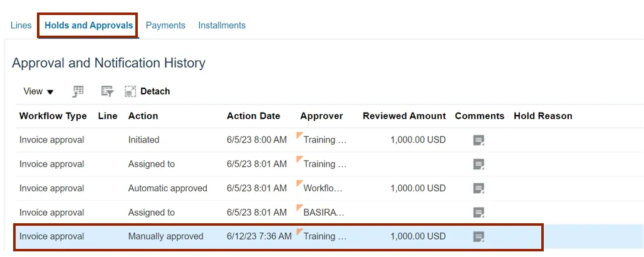Select the Manually approved row
Viewport: 644px width, 257px height.
tap(165, 237)
